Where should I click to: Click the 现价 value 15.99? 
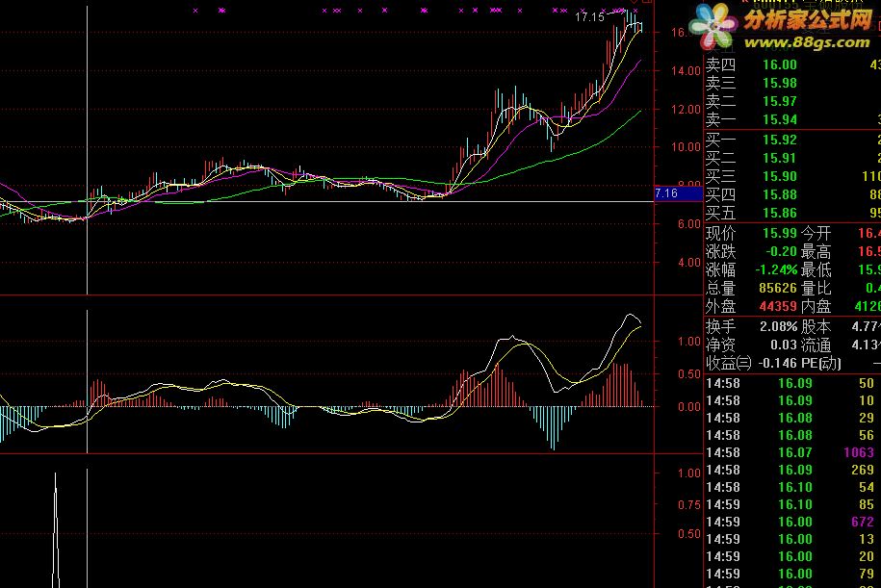[779, 233]
